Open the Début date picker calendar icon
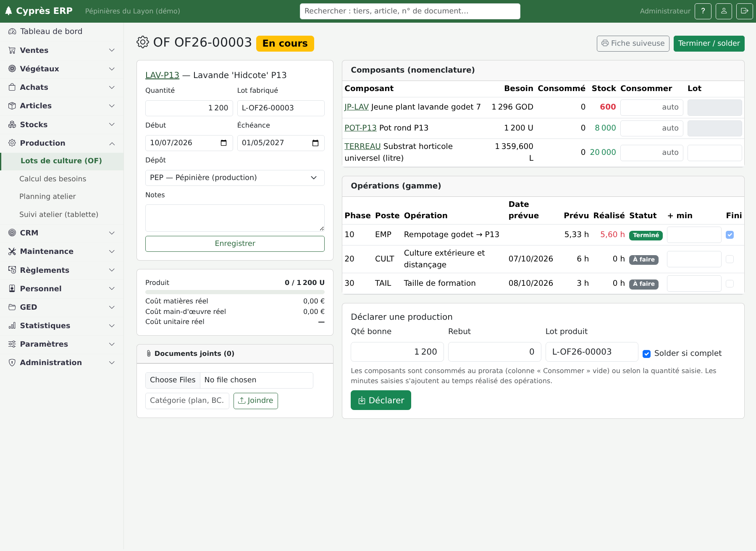 [223, 143]
